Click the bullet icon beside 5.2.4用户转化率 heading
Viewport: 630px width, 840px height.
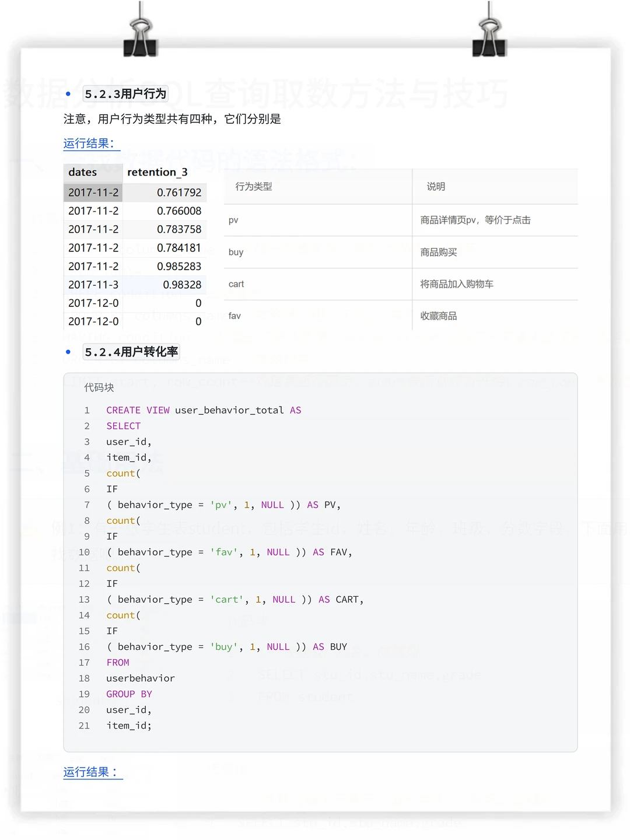tap(68, 352)
